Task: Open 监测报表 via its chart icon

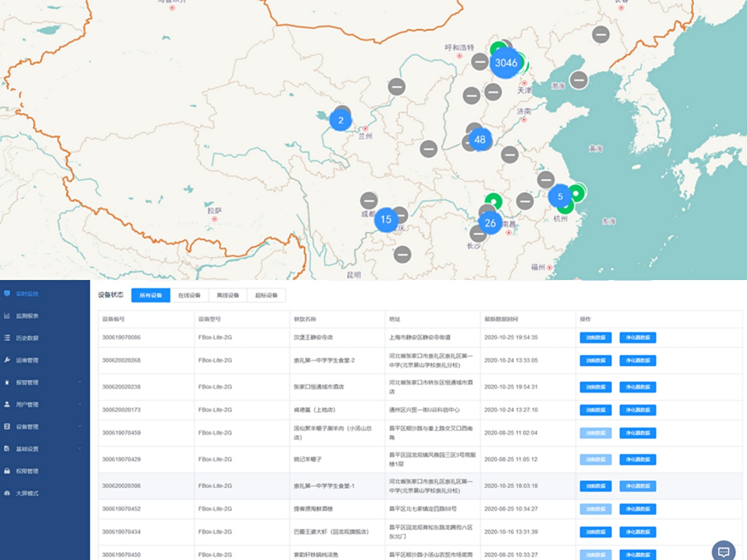Action: click(x=7, y=316)
